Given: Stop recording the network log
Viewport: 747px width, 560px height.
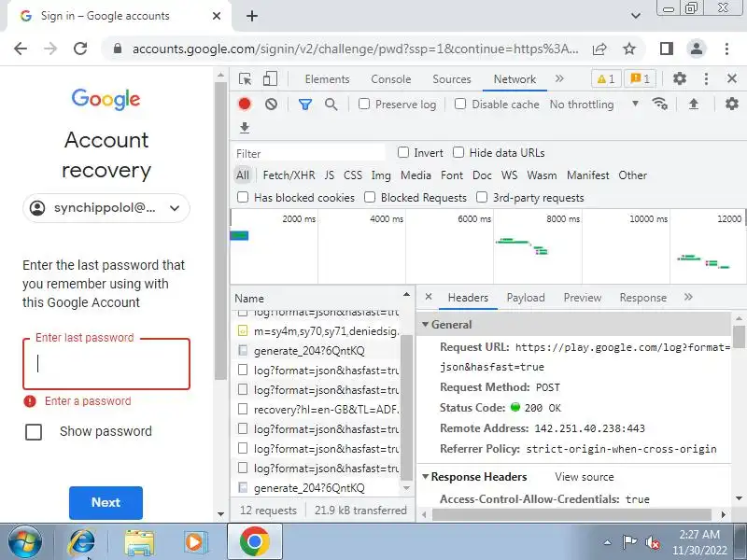Looking at the screenshot, I should [245, 104].
